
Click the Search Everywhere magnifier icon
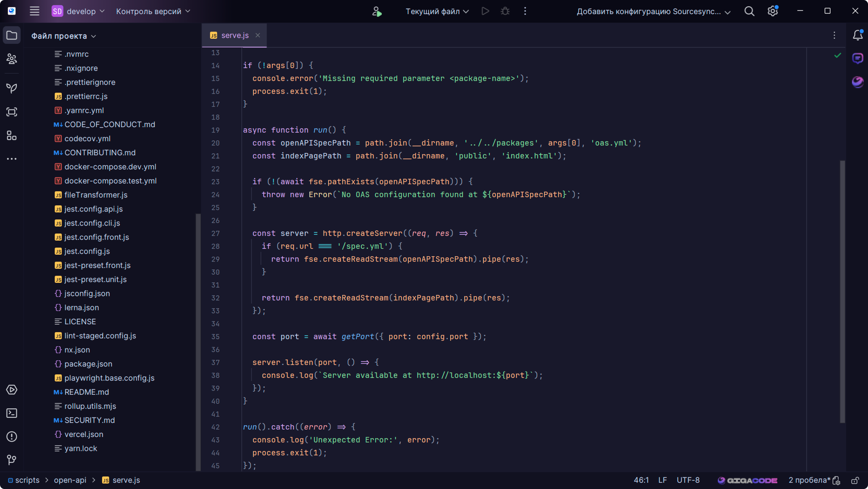(749, 11)
